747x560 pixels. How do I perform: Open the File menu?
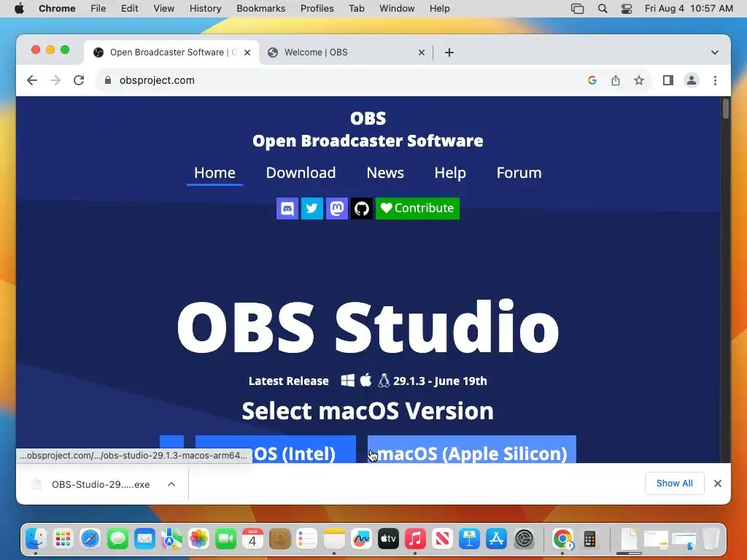(98, 9)
